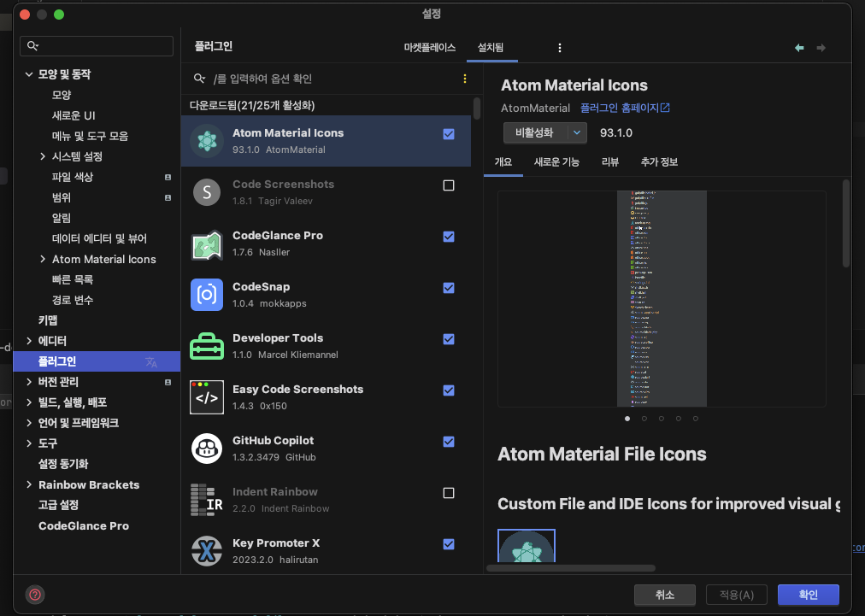Uncheck the Key Promoter X plugin
Screen dimensions: 865x616
(x=449, y=544)
